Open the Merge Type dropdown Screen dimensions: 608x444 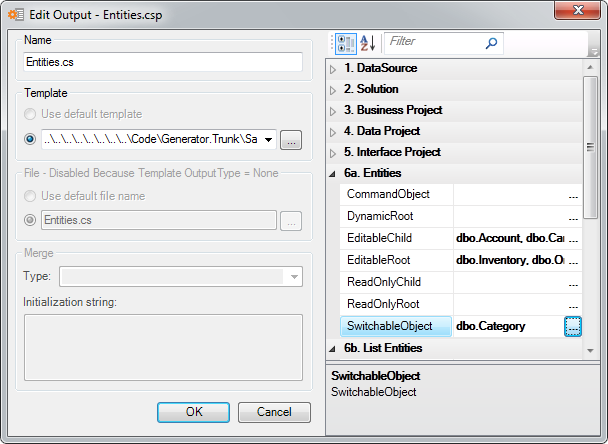[x=294, y=276]
